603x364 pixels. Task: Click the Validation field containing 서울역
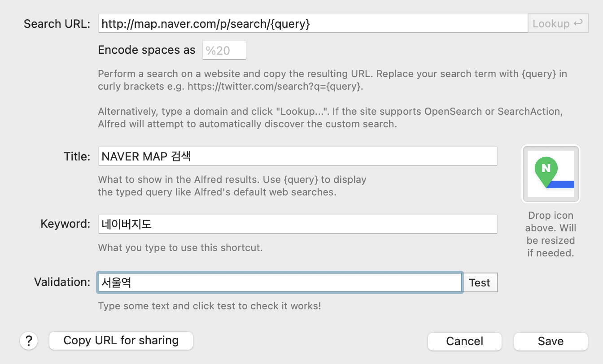[x=280, y=282]
